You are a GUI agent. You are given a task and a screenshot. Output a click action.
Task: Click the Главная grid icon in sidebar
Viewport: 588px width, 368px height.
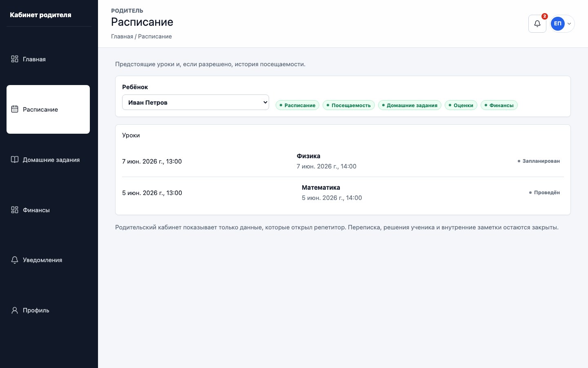pos(15,59)
